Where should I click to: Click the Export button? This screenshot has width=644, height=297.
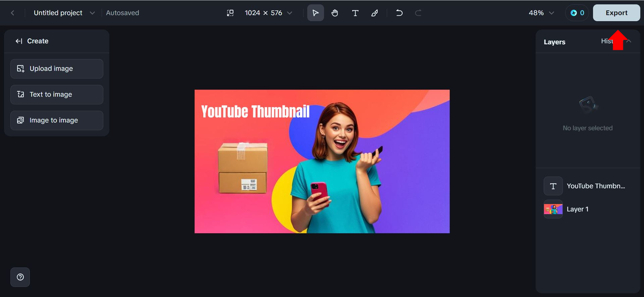coord(616,13)
